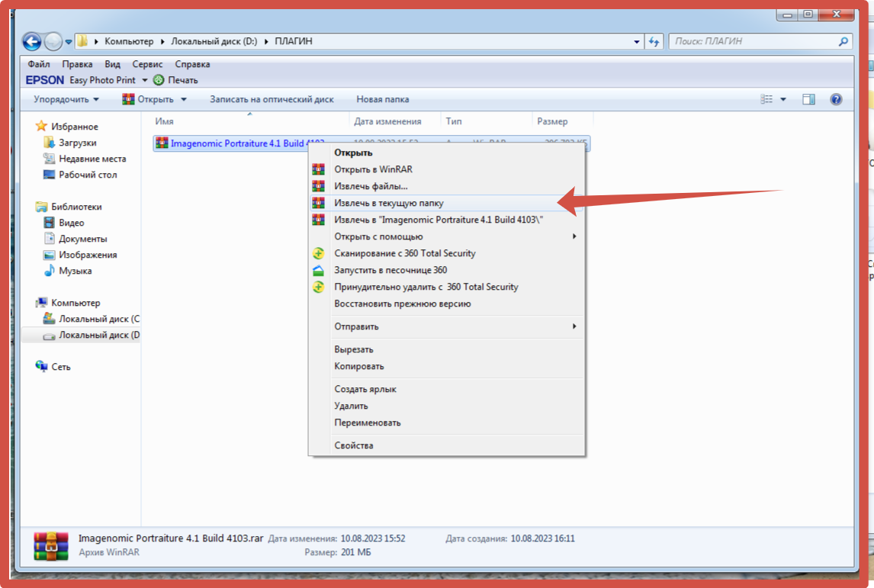
Task: Click the magnifier icon in search box
Action: tap(843, 41)
